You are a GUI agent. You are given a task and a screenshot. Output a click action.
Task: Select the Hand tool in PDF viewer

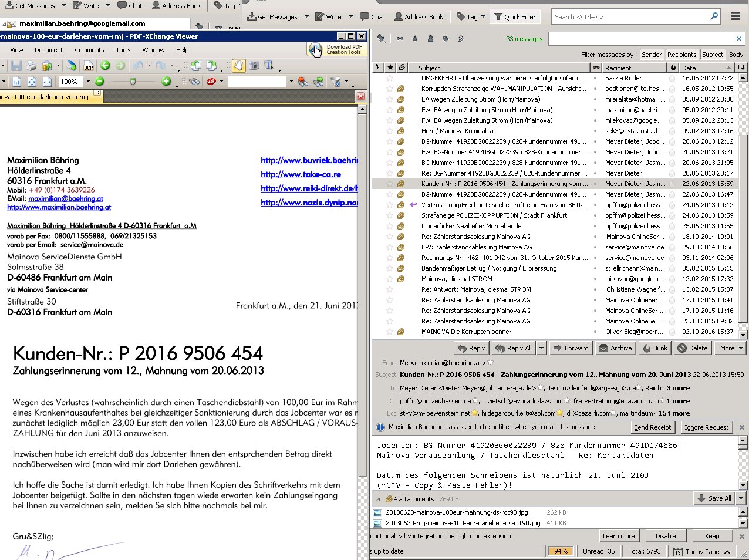[238, 66]
